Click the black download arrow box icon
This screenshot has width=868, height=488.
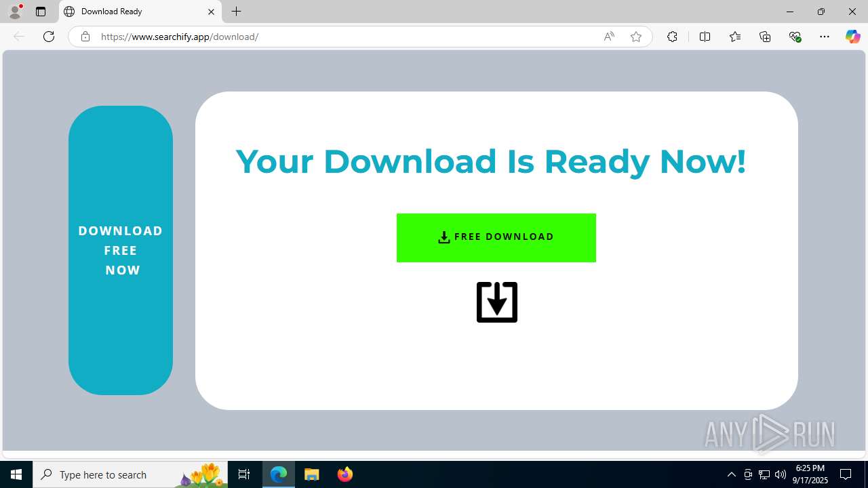(x=497, y=302)
